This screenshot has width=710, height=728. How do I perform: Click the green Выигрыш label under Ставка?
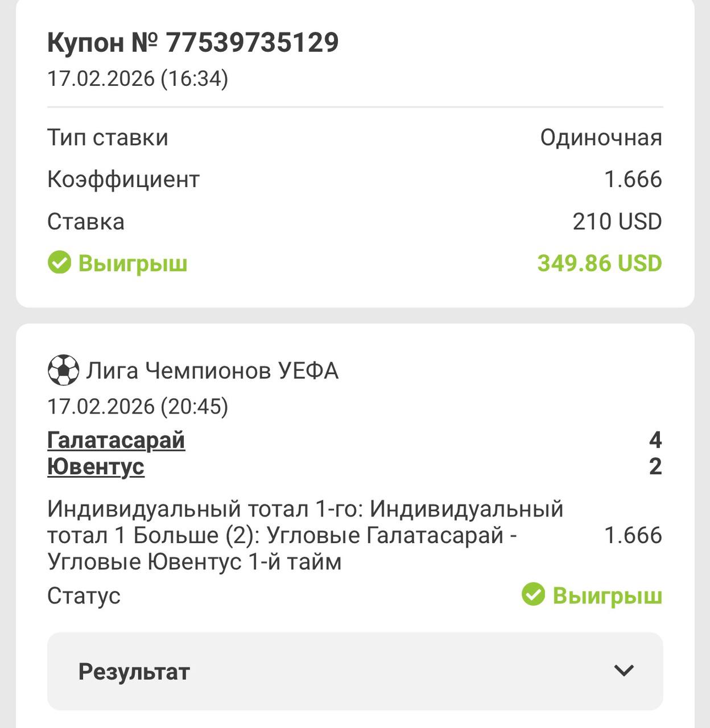click(133, 263)
